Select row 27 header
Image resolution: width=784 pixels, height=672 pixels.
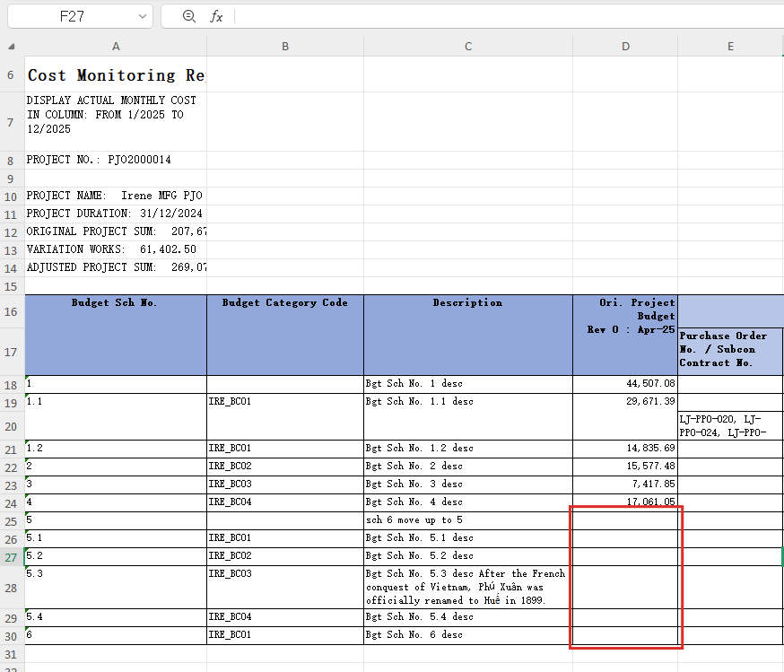click(x=11, y=557)
